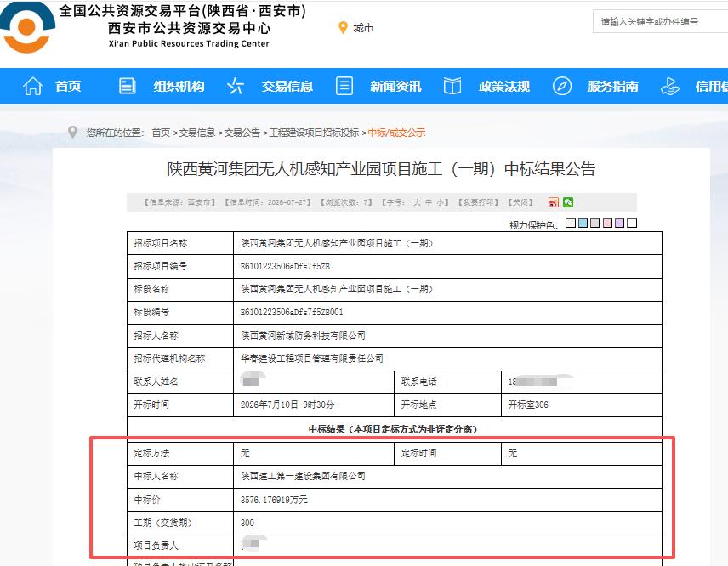Share the announcement via the WeChat icon
The image size is (728, 566).
tap(568, 202)
